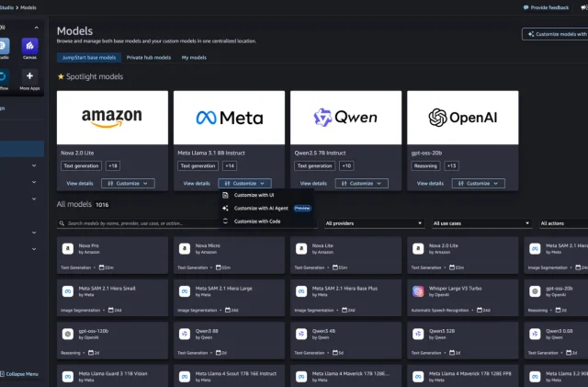Image resolution: width=588 pixels, height=387 pixels.
Task: Open Customize dropdown for Qwen2.5 7B Instruct
Action: (361, 183)
